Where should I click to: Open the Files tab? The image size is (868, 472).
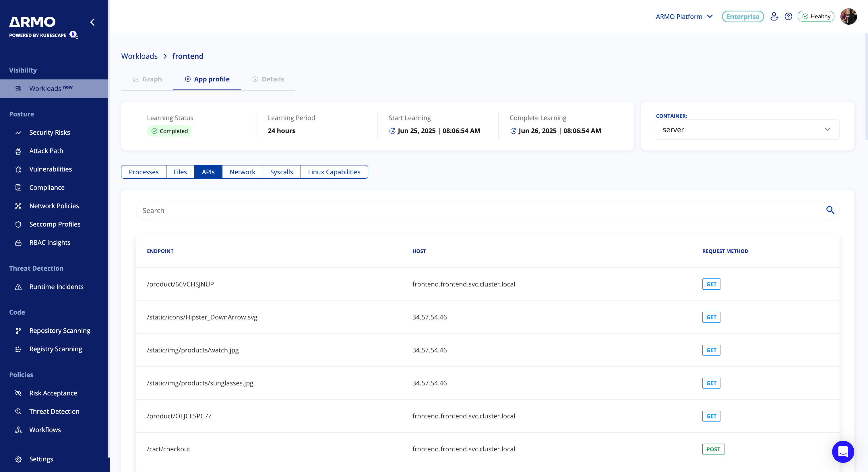(180, 172)
